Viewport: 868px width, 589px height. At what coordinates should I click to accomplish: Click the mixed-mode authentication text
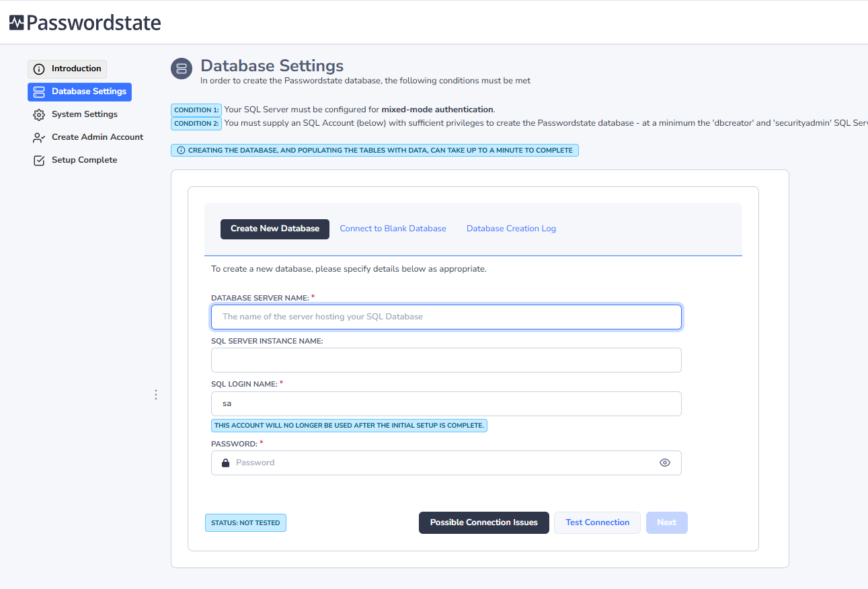click(x=438, y=110)
